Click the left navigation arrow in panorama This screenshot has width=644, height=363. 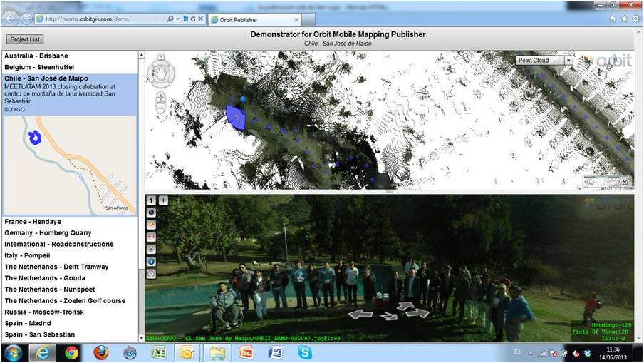click(x=360, y=315)
